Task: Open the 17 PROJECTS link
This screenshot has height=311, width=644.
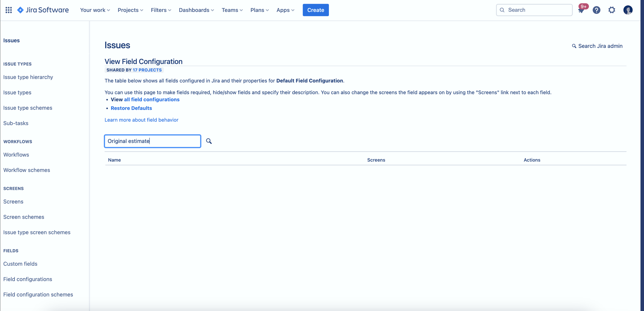Action: [x=147, y=70]
